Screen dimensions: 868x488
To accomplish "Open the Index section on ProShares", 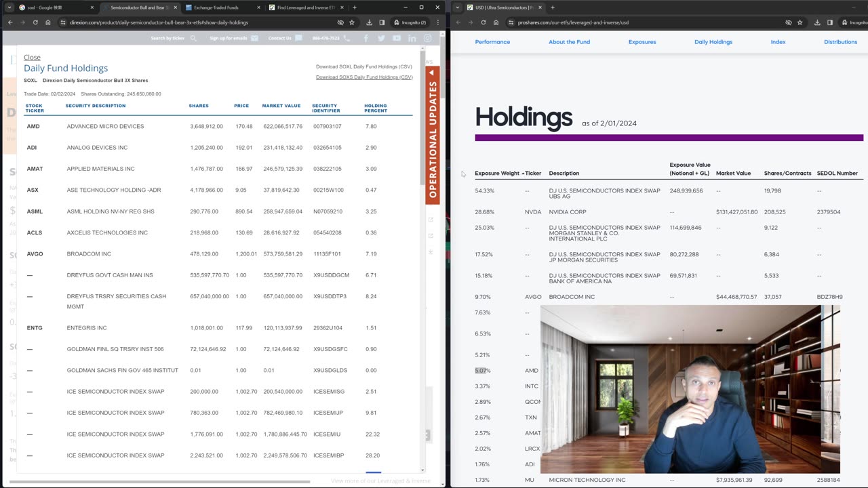I will point(778,42).
